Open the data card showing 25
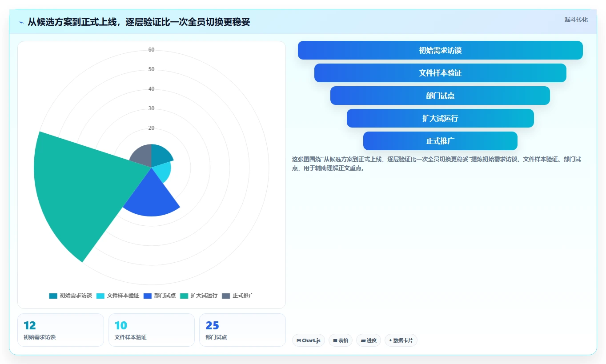This screenshot has height=364, width=606. 242,330
